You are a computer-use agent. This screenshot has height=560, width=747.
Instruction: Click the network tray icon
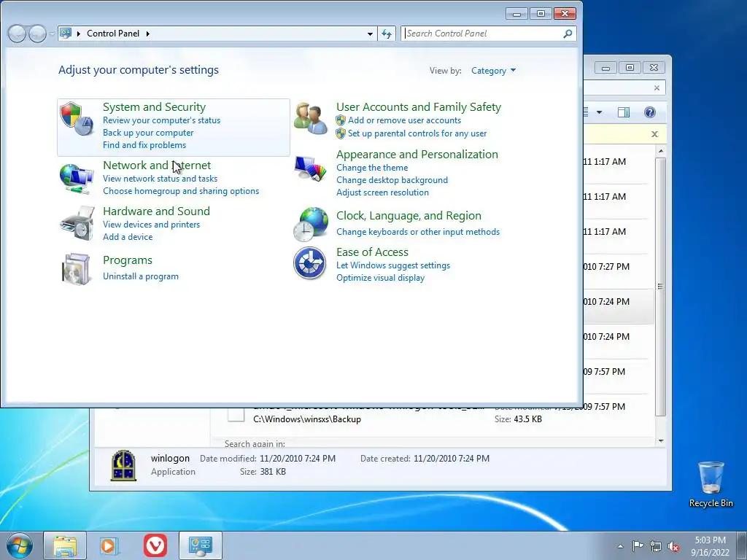click(x=656, y=546)
